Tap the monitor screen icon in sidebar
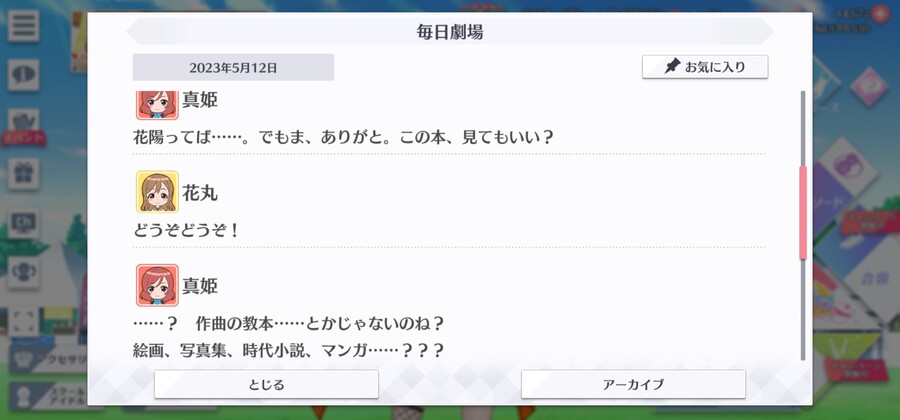This screenshot has height=420, width=900. [24, 223]
